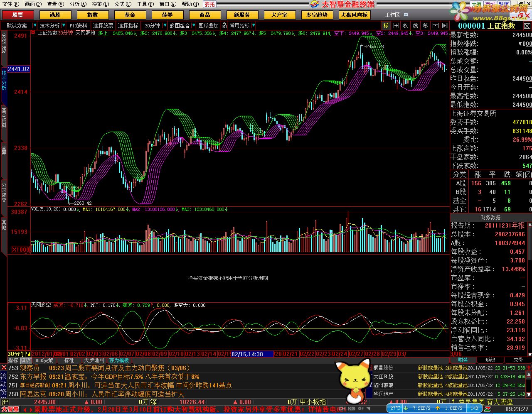
Task: Expand the 常用指标 dropdown arrow
Action: click(x=254, y=25)
